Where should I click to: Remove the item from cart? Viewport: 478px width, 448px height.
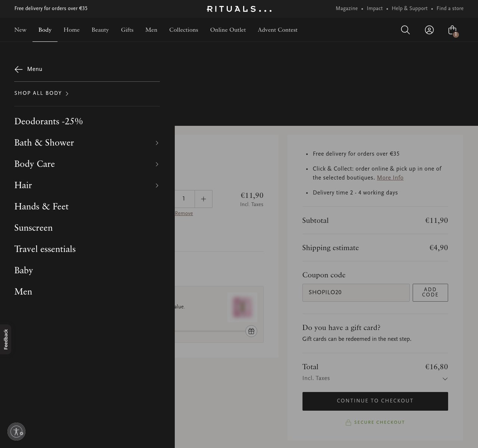click(x=184, y=214)
